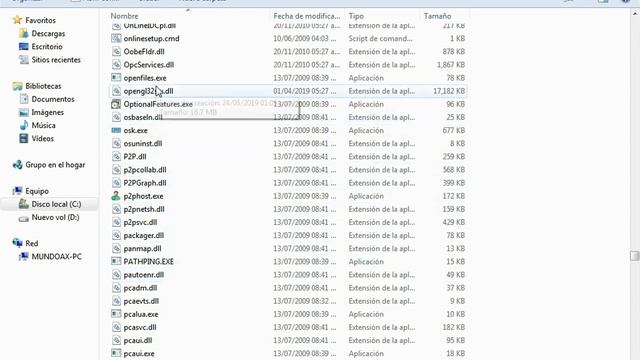
Task: Click the Script de comandos type cell
Action: (x=380, y=38)
